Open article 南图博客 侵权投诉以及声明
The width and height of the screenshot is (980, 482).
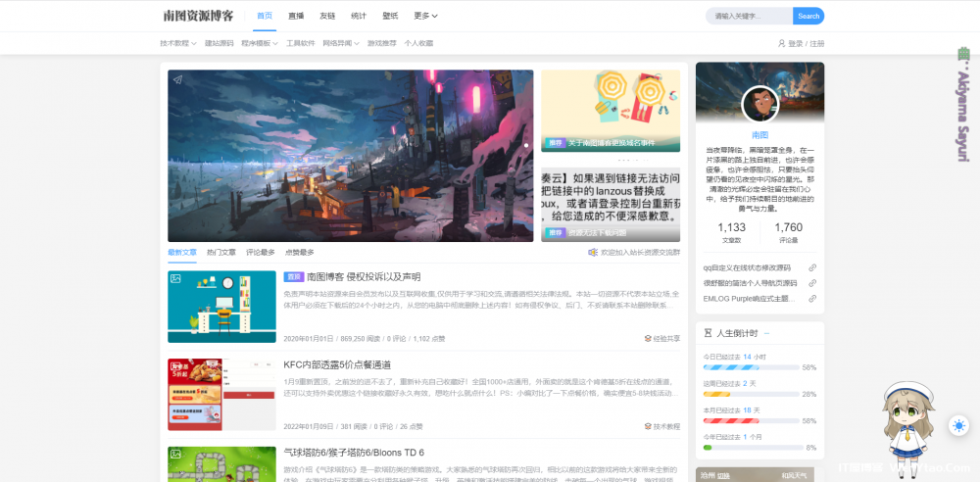[x=364, y=277]
